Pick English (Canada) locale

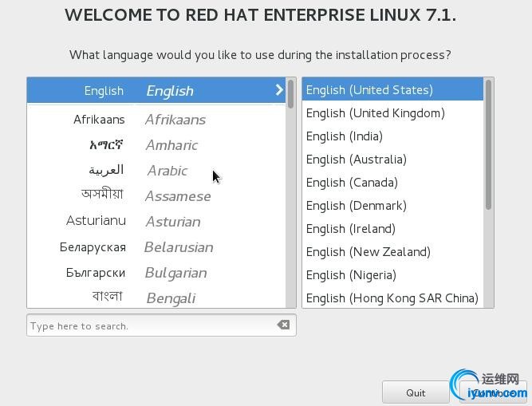click(x=392, y=183)
